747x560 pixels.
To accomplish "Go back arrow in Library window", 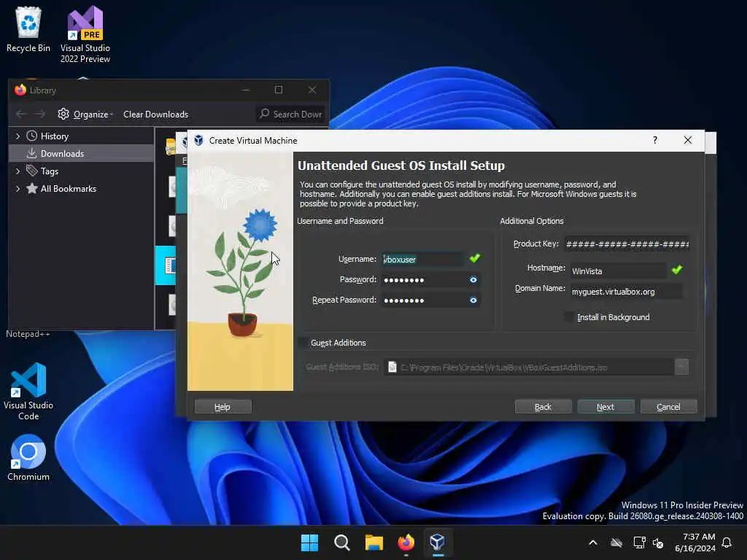I will (x=20, y=114).
